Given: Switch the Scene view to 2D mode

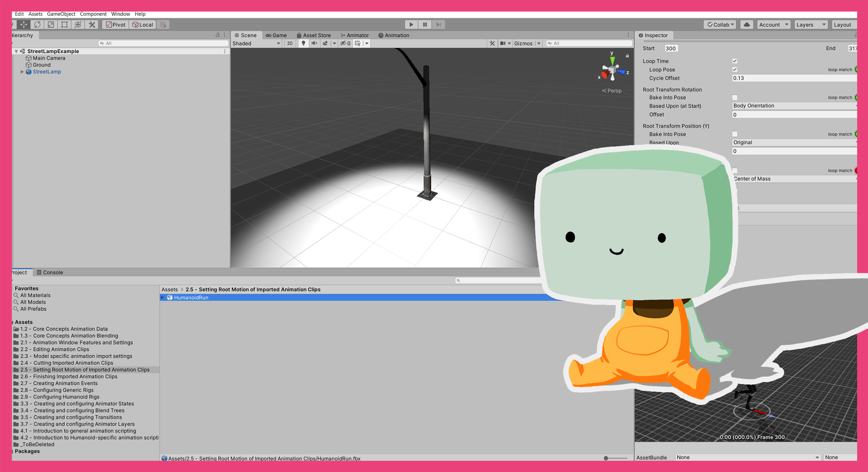Looking at the screenshot, I should pos(290,43).
